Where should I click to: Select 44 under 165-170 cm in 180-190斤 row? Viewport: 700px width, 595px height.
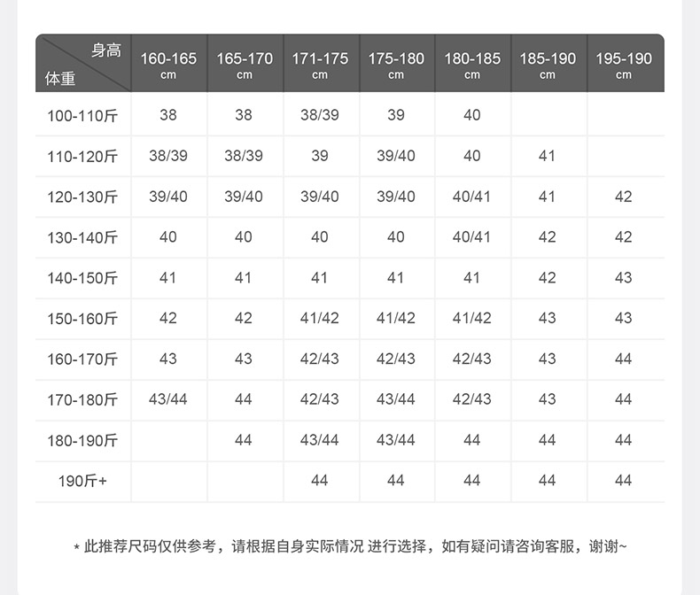244,440
